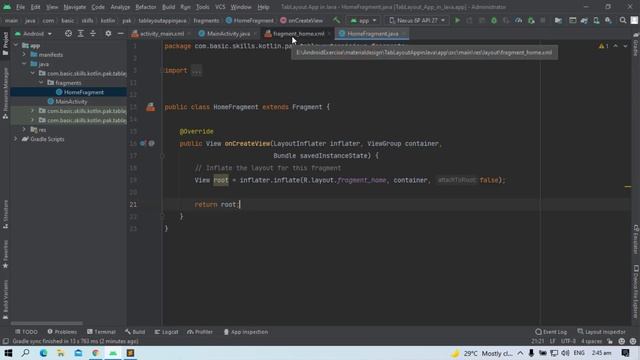Screen dimensions: 640x360
Task: Expand all items in Project panel
Action: coord(80,33)
